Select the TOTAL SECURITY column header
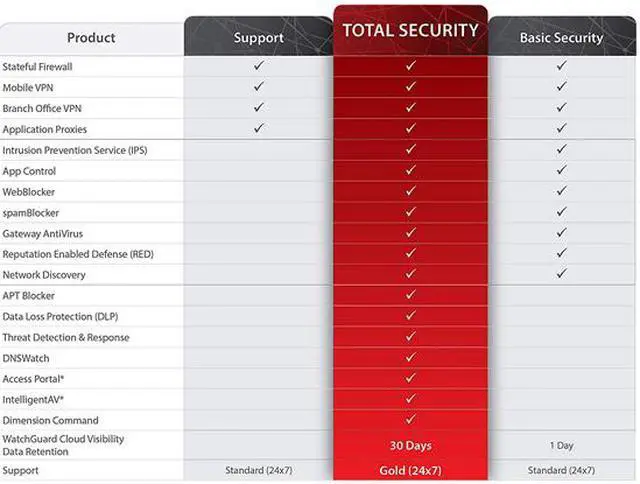 (410, 31)
